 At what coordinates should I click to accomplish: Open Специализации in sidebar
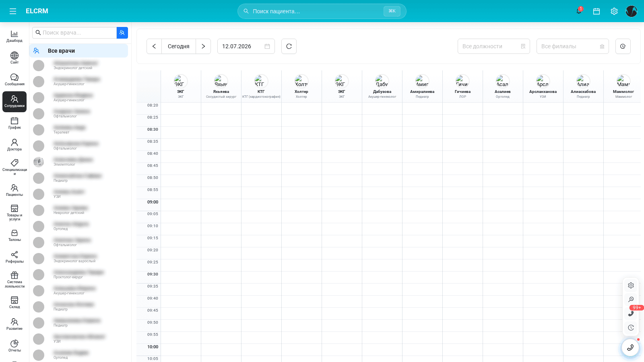click(14, 167)
